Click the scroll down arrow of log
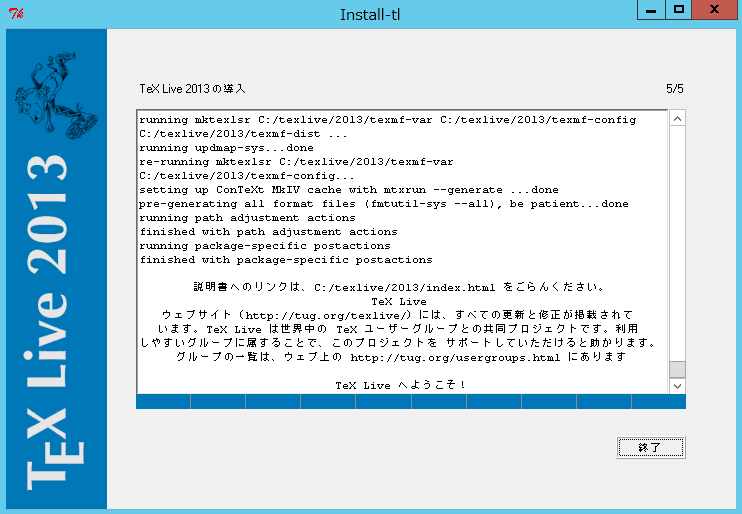The height and width of the screenshot is (514, 742). coord(677,386)
